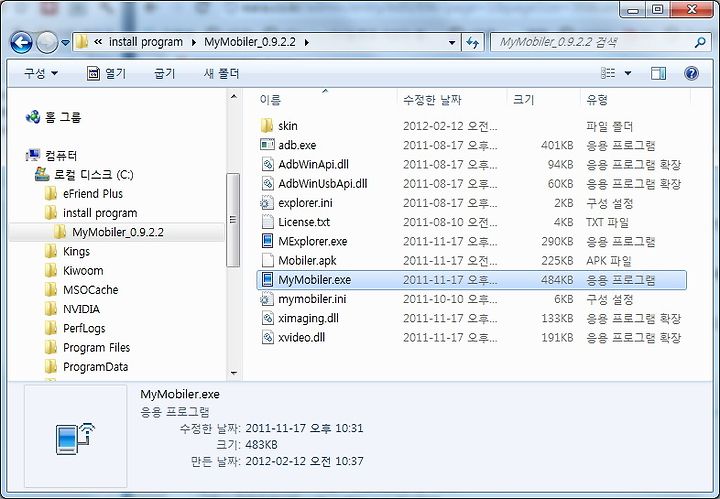Screen dimensions: 720x499
Task: Click the 401KB size cell of adb.exe
Action: (557, 145)
